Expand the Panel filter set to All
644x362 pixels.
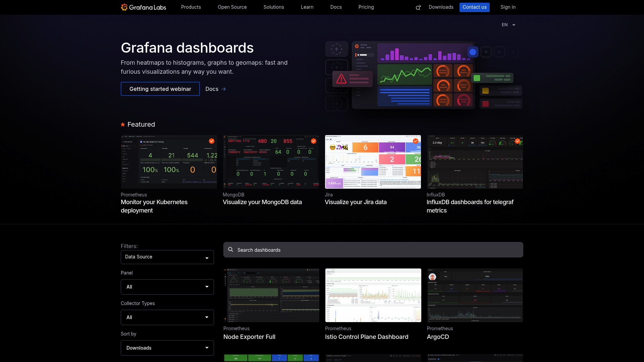click(167, 287)
